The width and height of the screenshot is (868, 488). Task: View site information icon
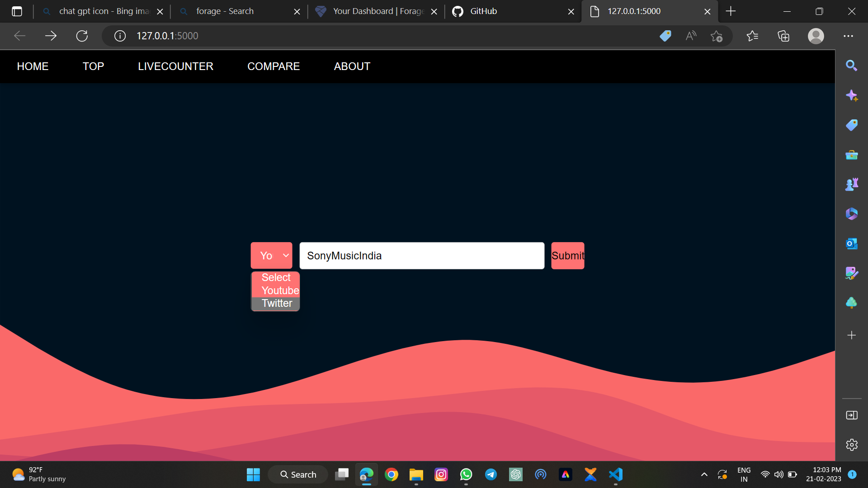(120, 36)
